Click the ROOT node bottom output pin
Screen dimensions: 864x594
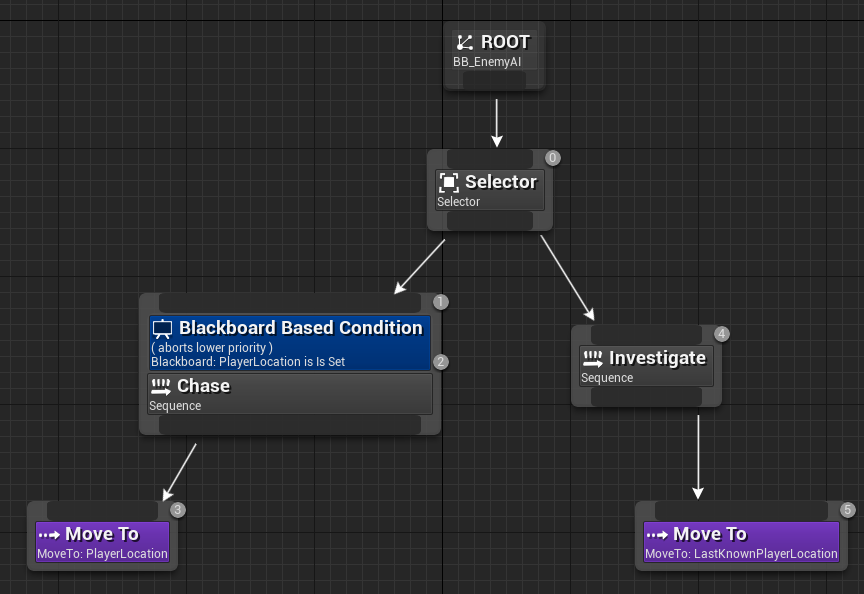(494, 80)
